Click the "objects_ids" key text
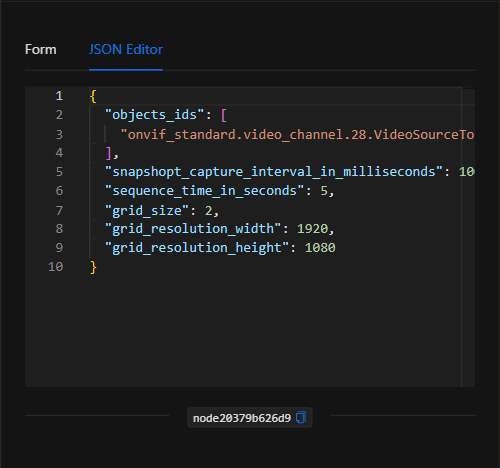Screen dimensions: 500x468 [x=154, y=115]
